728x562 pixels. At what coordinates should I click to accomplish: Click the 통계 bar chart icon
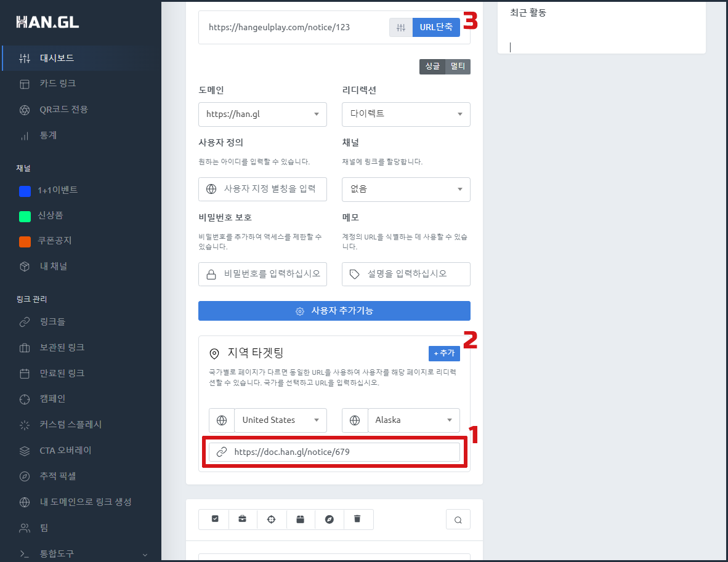[25, 136]
